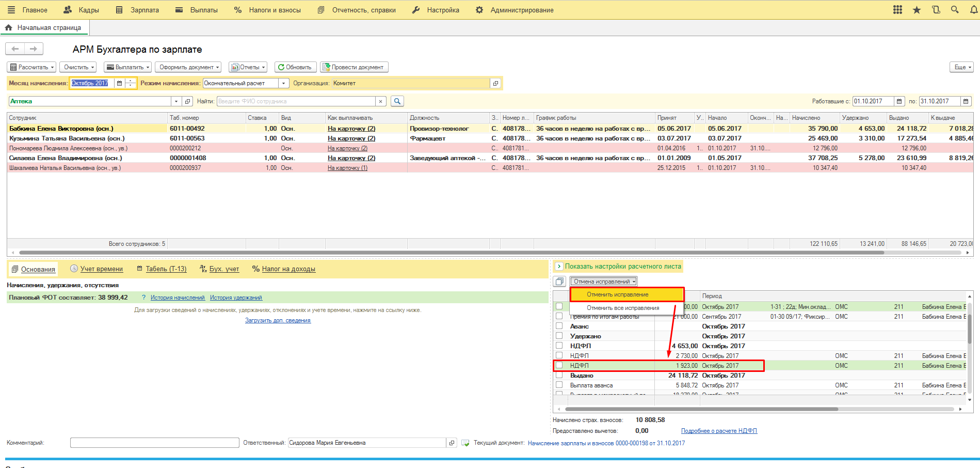The image size is (980, 468).
Task: Tick the checkbox for Аванс row
Action: (559, 326)
